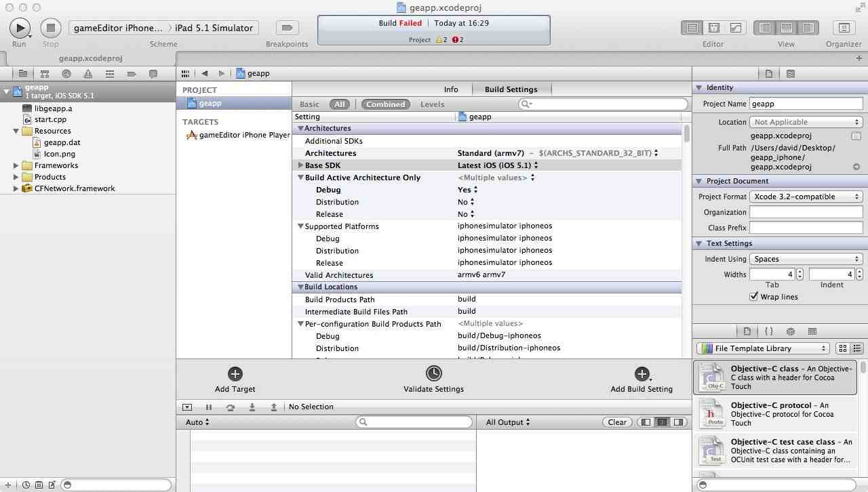Select the gameEditor iPhone Player target

[237, 135]
